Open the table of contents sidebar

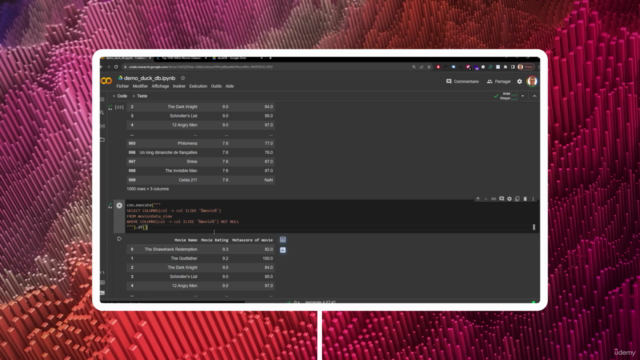[102, 99]
